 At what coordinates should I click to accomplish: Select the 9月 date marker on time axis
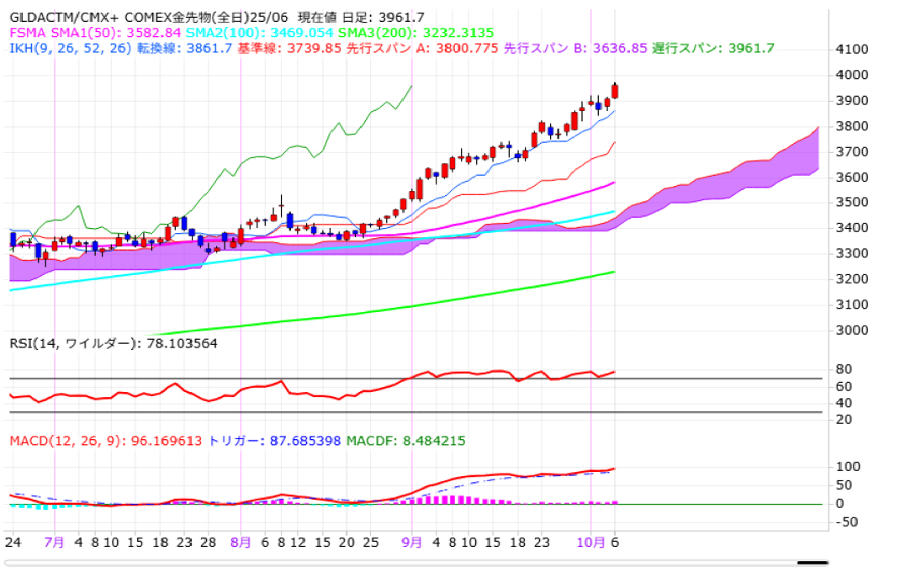coord(411,543)
